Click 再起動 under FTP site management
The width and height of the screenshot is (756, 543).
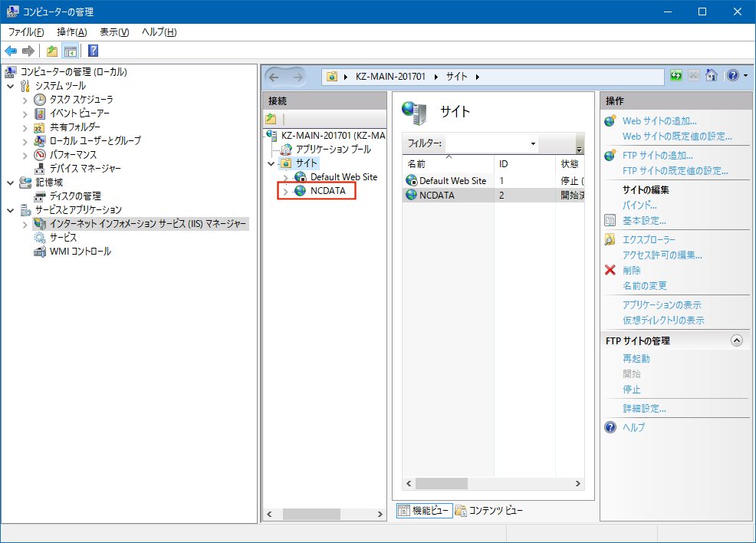pos(636,358)
